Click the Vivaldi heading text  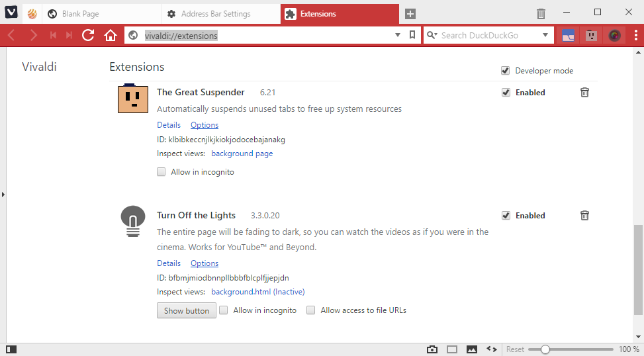(x=39, y=67)
